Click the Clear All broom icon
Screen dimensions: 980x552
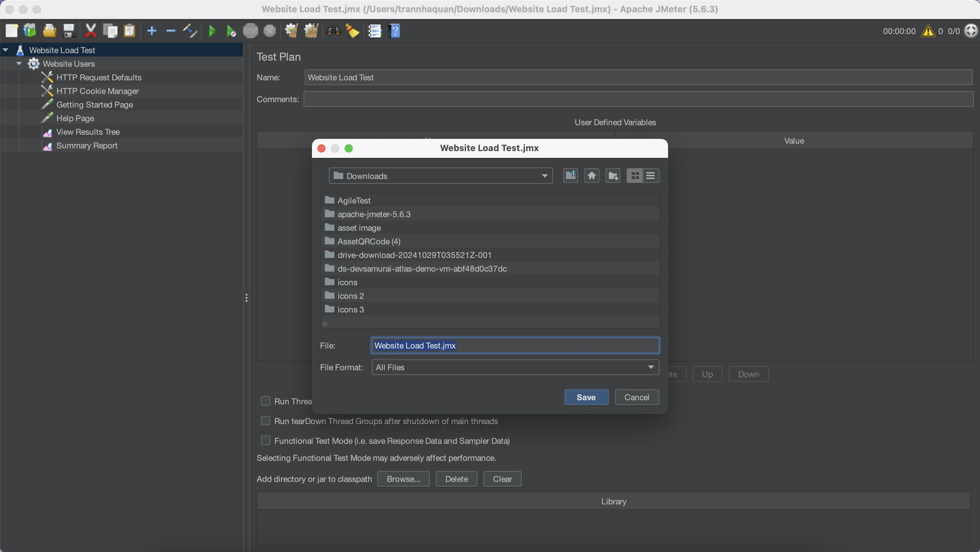coord(311,31)
